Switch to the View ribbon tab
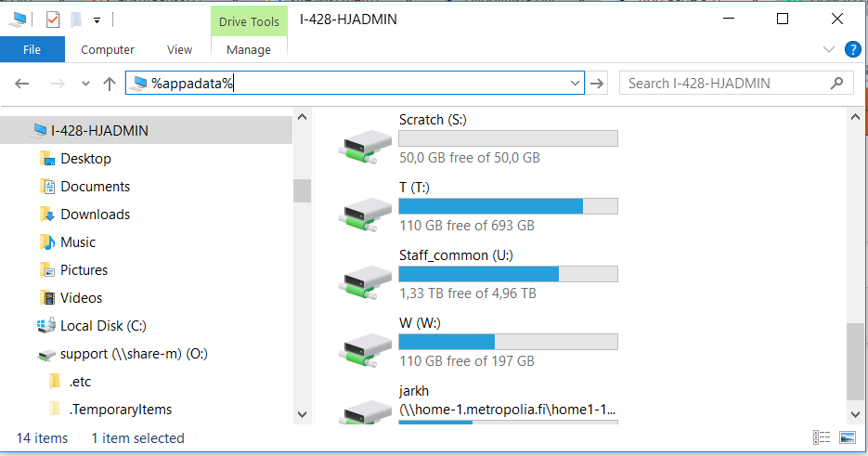Image resolution: width=868 pixels, height=456 pixels. (179, 49)
